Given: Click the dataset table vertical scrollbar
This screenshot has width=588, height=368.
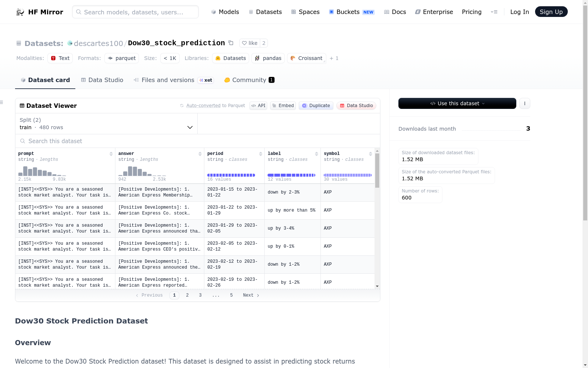Looking at the screenshot, I should click(x=377, y=170).
